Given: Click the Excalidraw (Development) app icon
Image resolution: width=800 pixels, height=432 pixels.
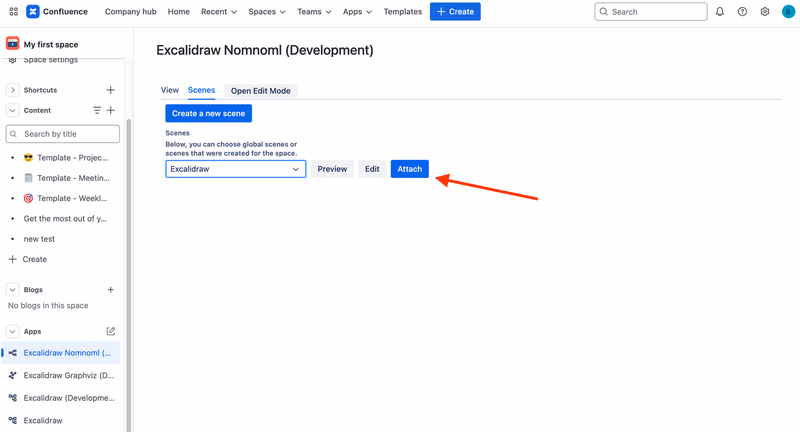Looking at the screenshot, I should point(13,397).
